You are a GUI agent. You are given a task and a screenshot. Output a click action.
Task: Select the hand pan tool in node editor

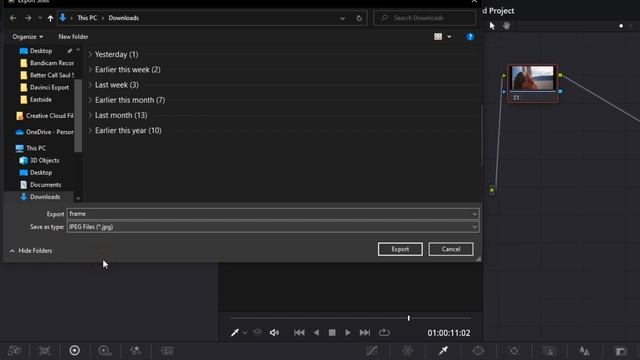click(x=506, y=26)
